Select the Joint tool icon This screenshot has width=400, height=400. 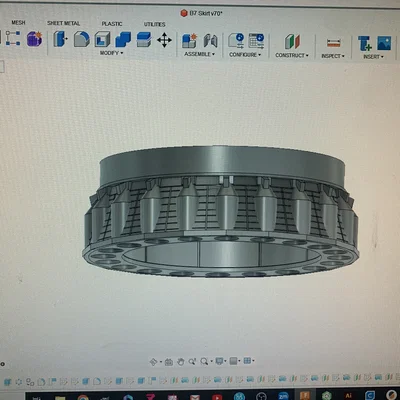pyautogui.click(x=210, y=41)
